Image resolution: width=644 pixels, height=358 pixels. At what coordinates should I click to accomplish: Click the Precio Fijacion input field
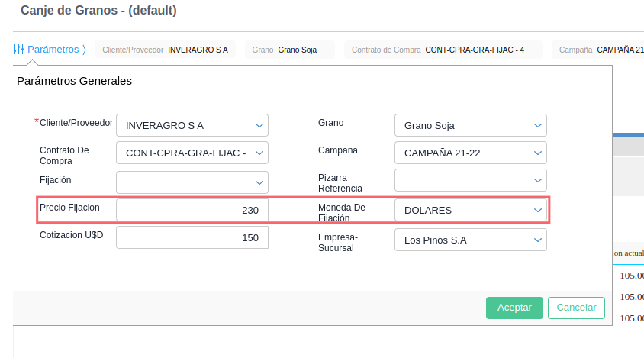click(x=192, y=210)
